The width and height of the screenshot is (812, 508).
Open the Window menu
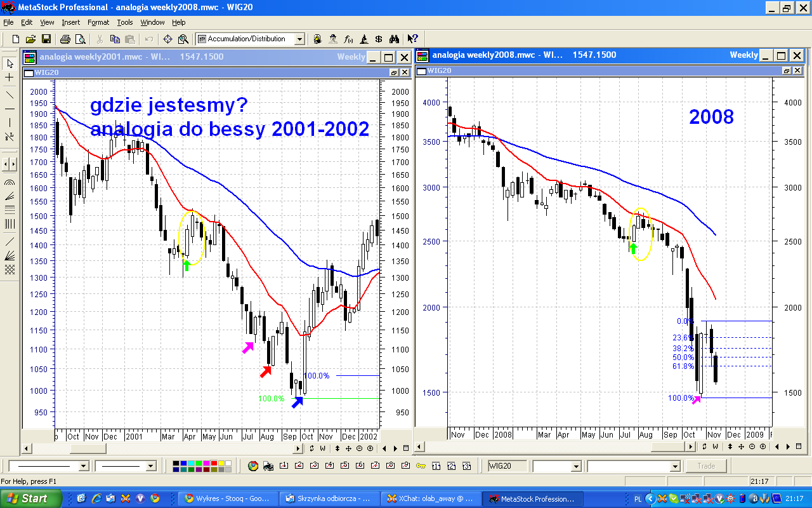(152, 22)
